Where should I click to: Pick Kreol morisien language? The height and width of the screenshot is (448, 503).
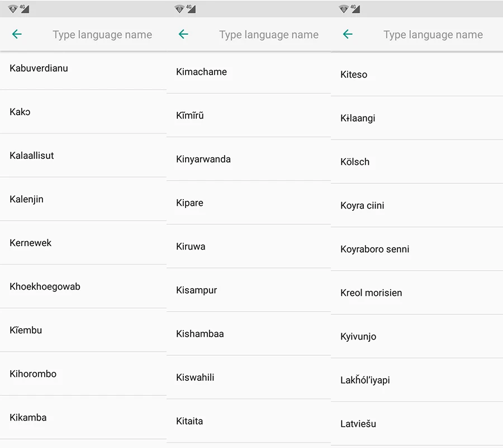(x=417, y=293)
